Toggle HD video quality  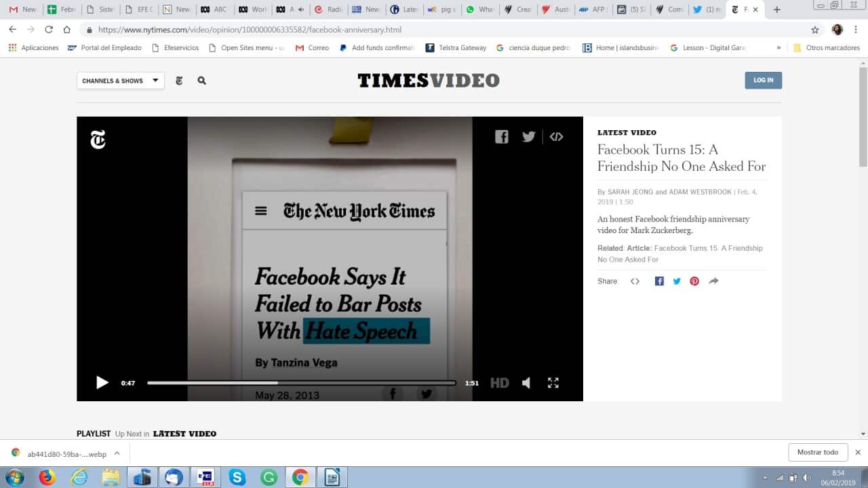click(x=499, y=383)
